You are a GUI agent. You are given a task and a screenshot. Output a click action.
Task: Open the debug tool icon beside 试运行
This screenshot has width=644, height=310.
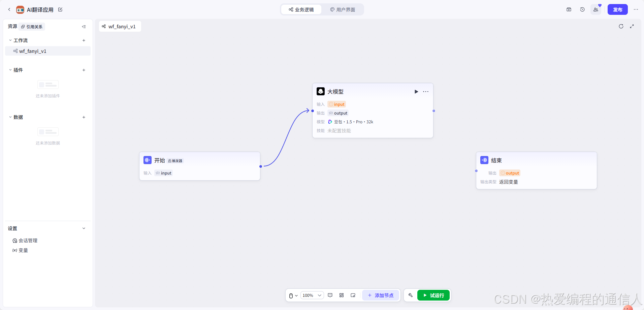click(411, 296)
